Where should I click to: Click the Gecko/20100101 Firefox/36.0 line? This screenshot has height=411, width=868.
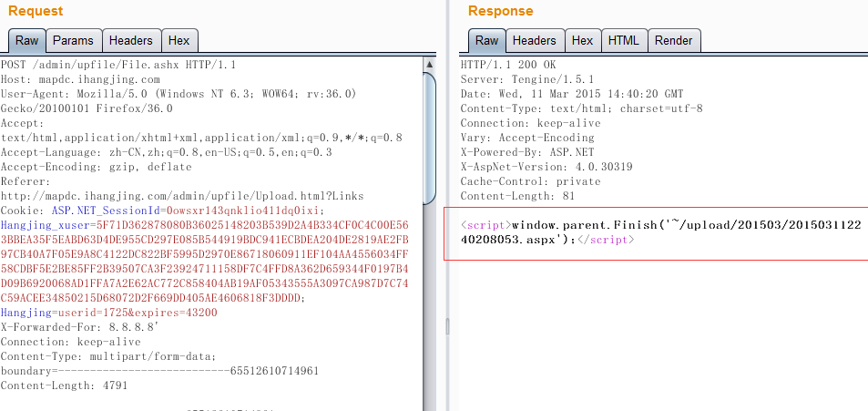point(87,108)
